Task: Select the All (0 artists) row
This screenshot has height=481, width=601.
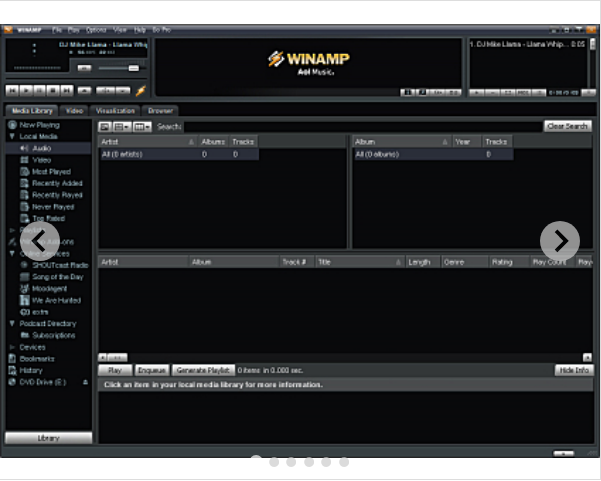Action: tap(179, 154)
